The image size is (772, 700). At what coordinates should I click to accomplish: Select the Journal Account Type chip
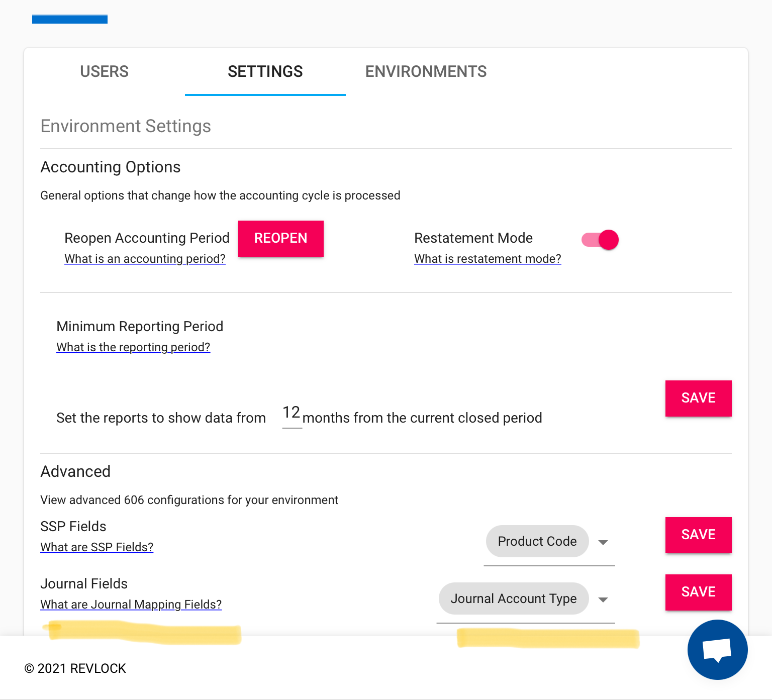pos(513,598)
